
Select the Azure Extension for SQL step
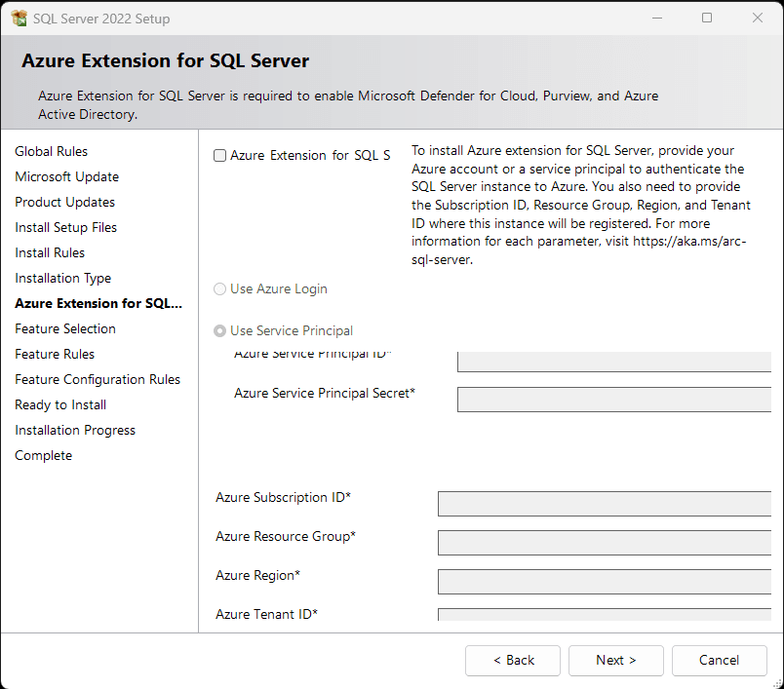pos(98,304)
